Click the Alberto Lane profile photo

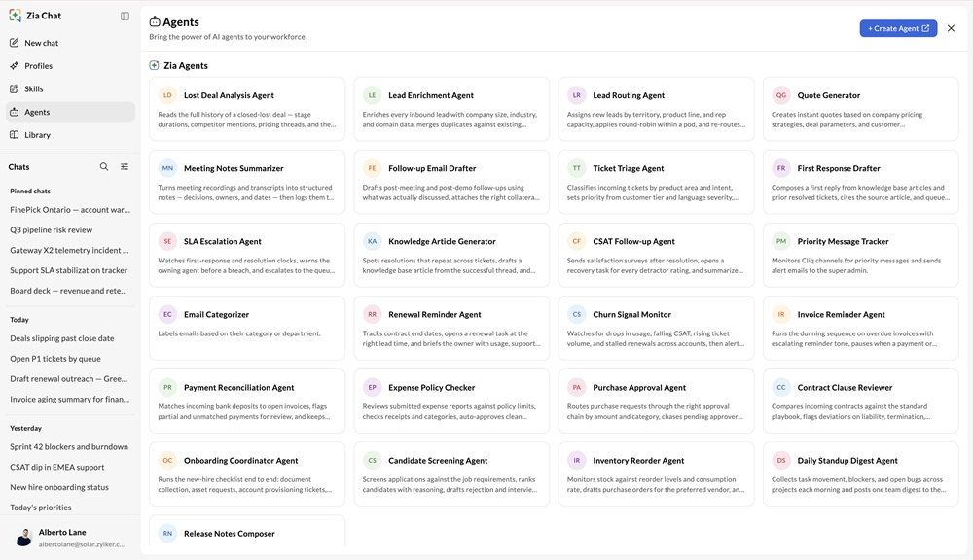tap(24, 537)
